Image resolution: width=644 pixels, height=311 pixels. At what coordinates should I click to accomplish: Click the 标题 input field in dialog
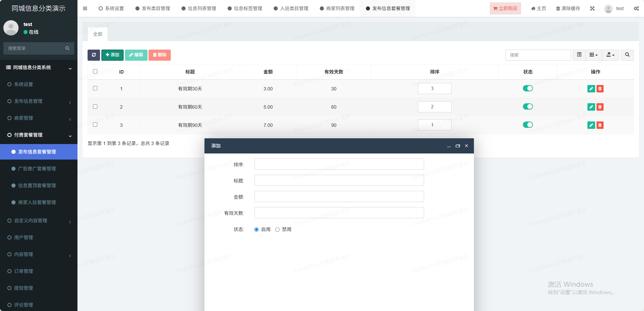click(339, 180)
